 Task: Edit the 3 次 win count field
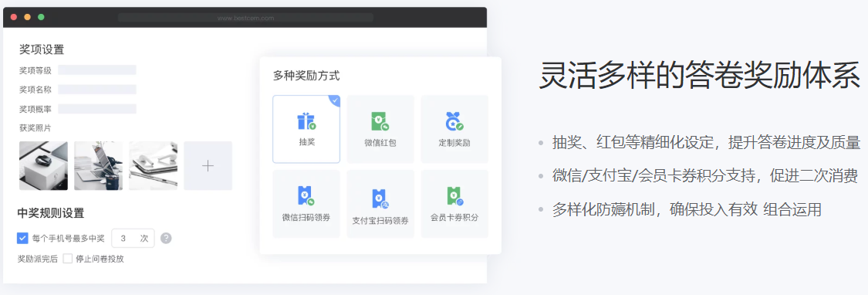pyautogui.click(x=133, y=238)
